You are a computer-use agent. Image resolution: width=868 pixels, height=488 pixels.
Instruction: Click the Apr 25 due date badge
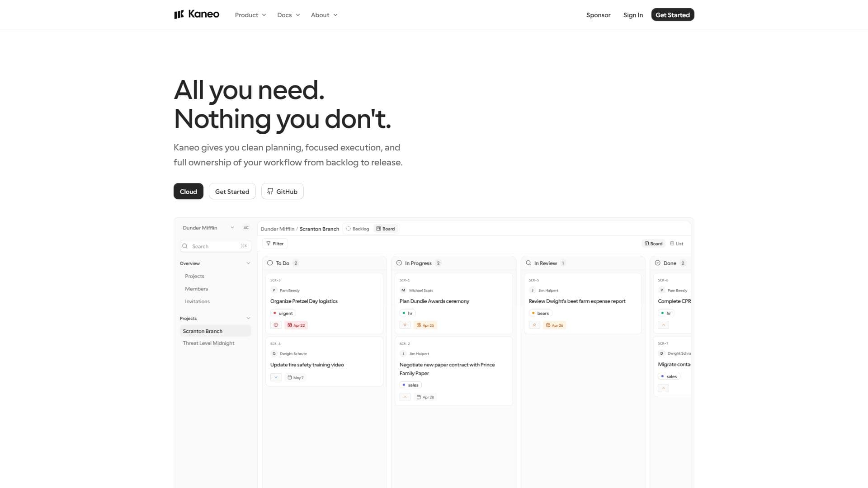tap(425, 325)
